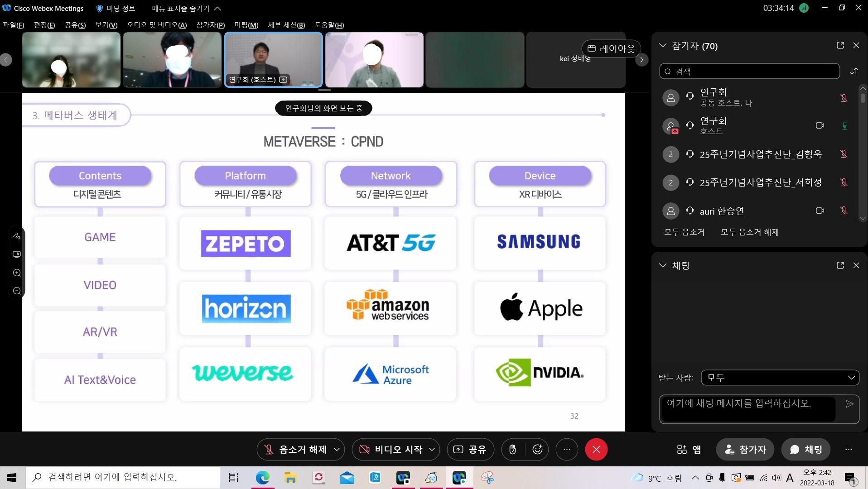The image size is (868, 489).
Task: Open Microsoft Edge from the taskbar
Action: pyautogui.click(x=262, y=477)
